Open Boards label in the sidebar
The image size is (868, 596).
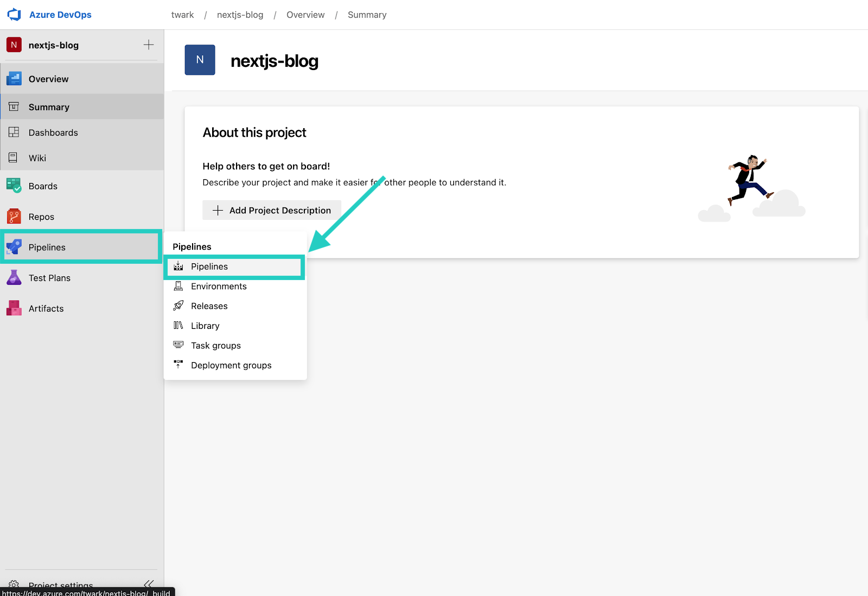point(43,186)
